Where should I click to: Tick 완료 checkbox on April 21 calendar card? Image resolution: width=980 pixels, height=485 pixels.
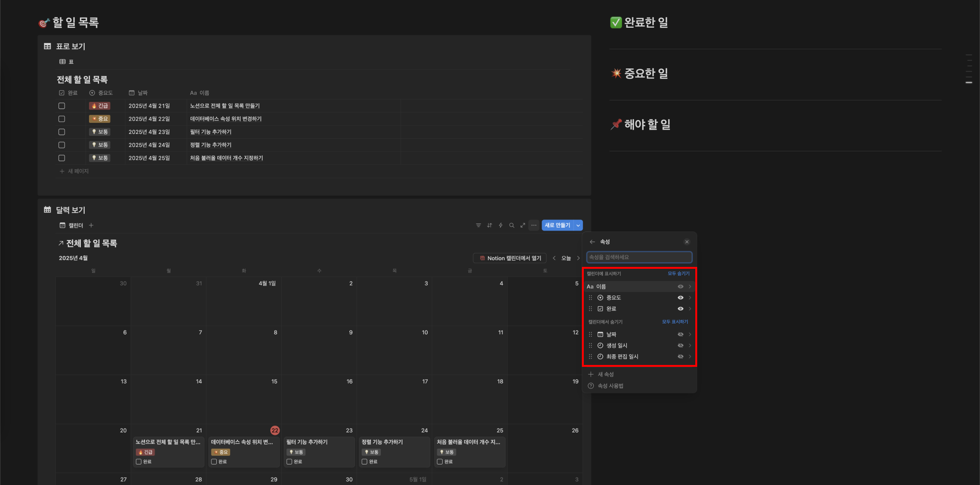tap(139, 462)
